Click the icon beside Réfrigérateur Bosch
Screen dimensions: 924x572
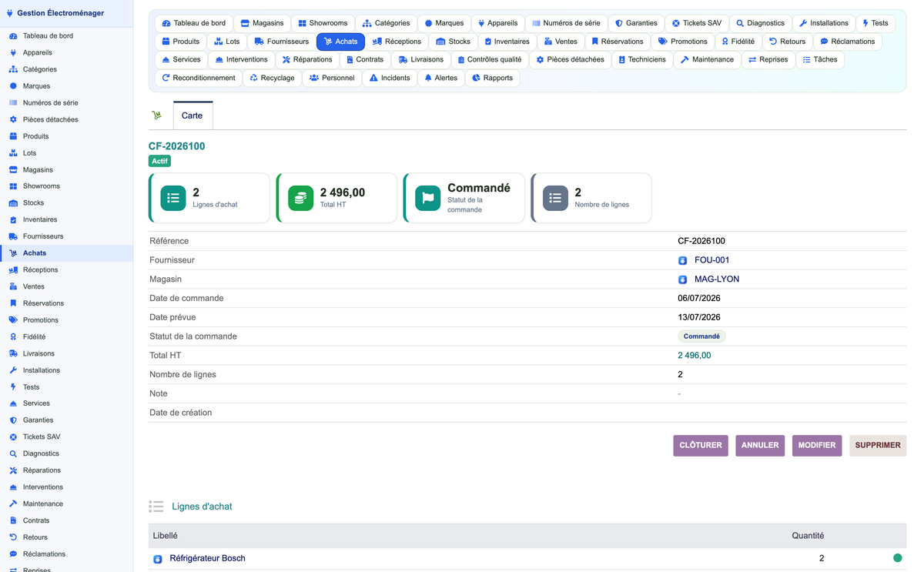(158, 559)
